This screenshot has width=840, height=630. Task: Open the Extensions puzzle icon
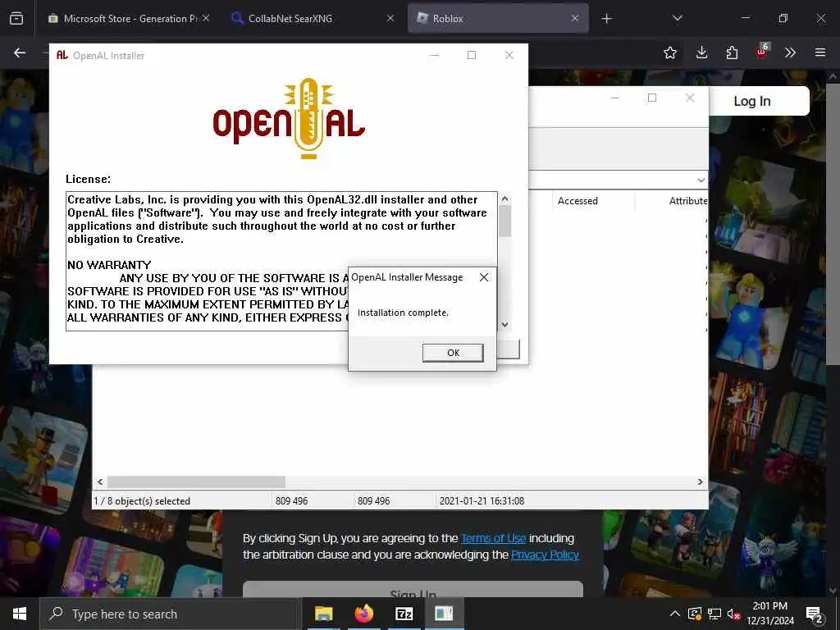click(732, 52)
